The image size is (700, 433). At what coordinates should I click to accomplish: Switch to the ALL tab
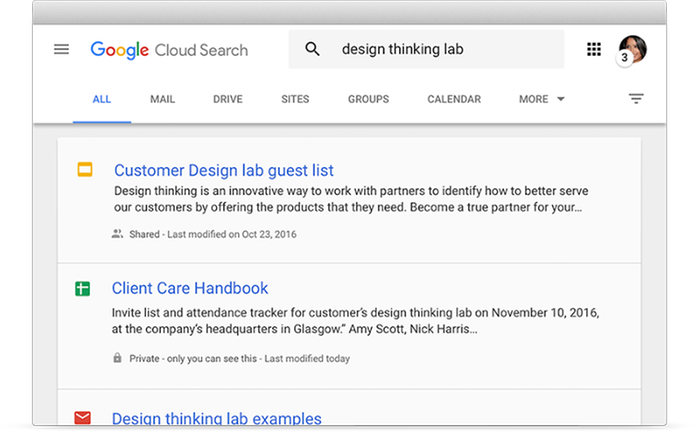coord(102,99)
